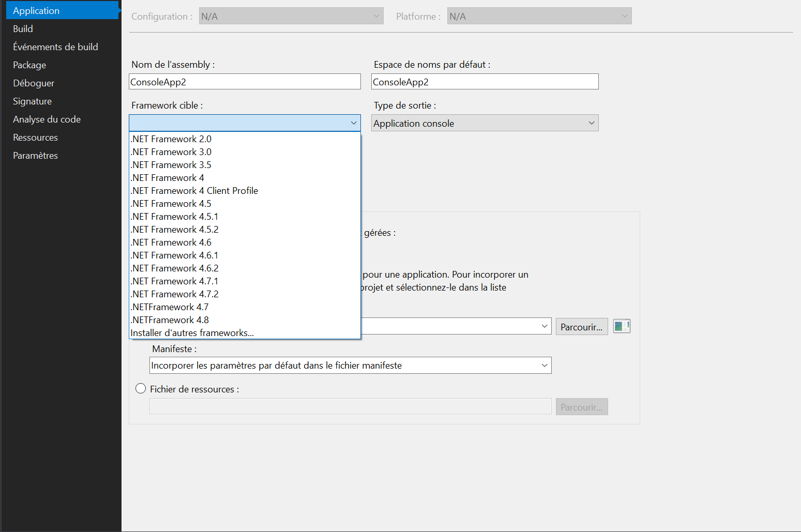The width and height of the screenshot is (801, 532).
Task: Click the application icon preview thumbnail
Action: pos(621,326)
